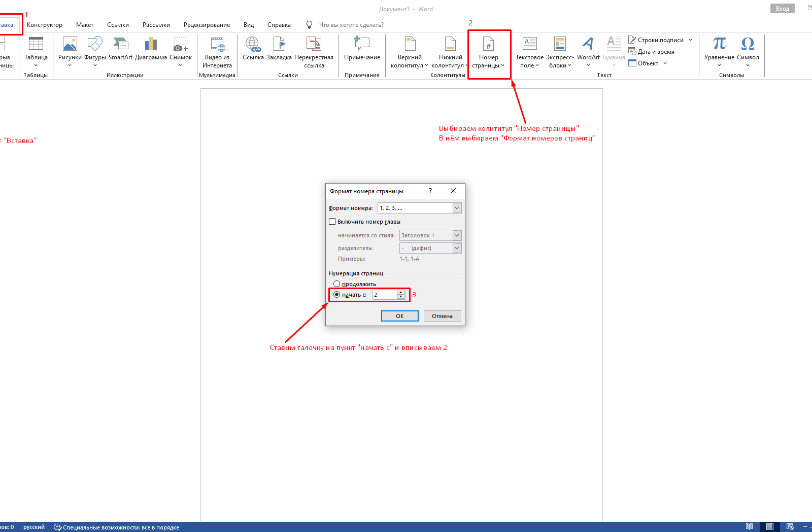Click the Рисунки pictures icon

tap(70, 45)
